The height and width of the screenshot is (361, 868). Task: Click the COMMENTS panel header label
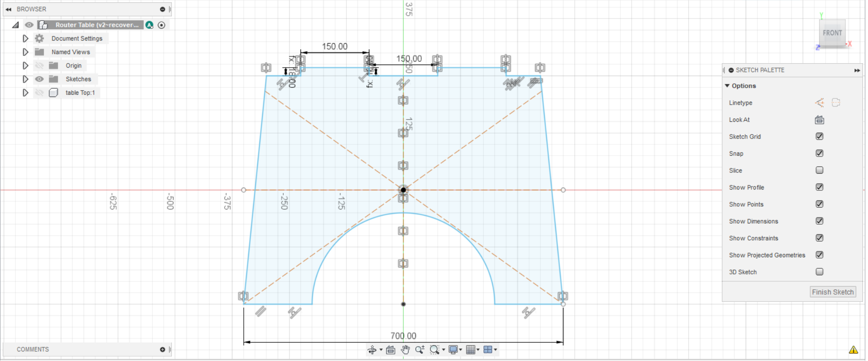click(33, 350)
